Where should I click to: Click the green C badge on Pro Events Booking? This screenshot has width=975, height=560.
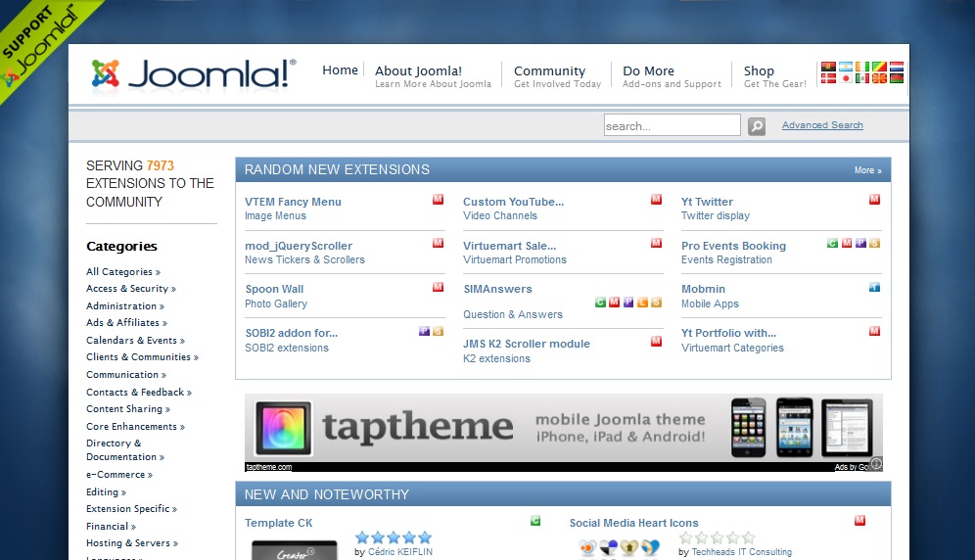pos(832,244)
